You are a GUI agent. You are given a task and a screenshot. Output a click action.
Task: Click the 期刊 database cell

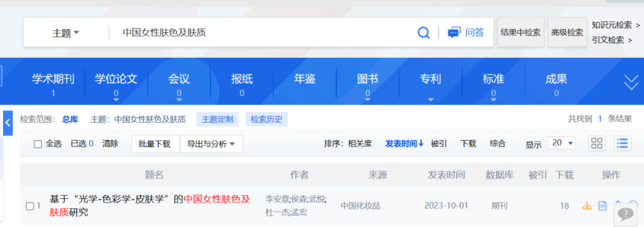(x=500, y=206)
